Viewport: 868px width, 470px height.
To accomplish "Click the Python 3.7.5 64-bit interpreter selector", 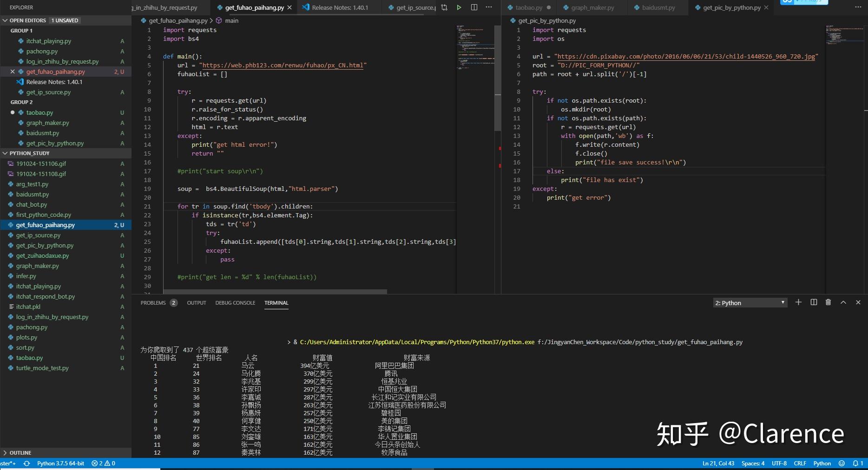I will (60, 463).
